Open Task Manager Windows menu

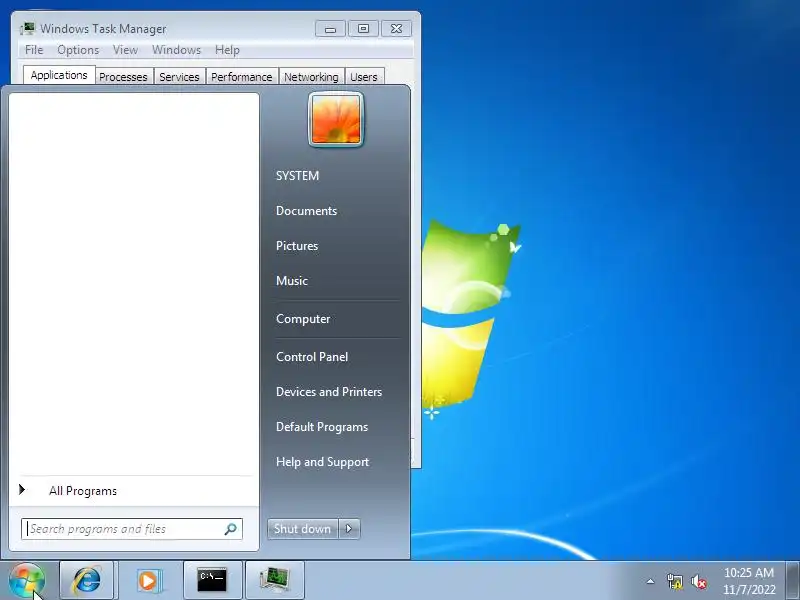click(177, 50)
